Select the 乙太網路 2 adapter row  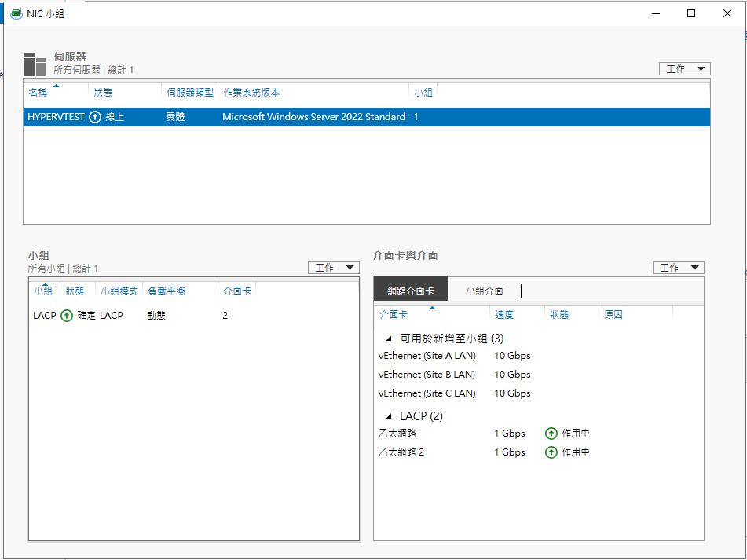tap(538, 452)
